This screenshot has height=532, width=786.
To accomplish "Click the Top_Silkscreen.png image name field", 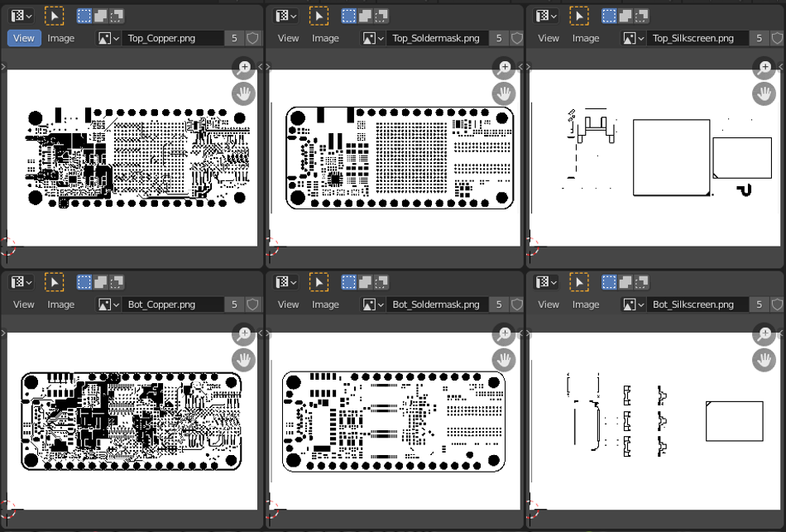I will coord(697,38).
